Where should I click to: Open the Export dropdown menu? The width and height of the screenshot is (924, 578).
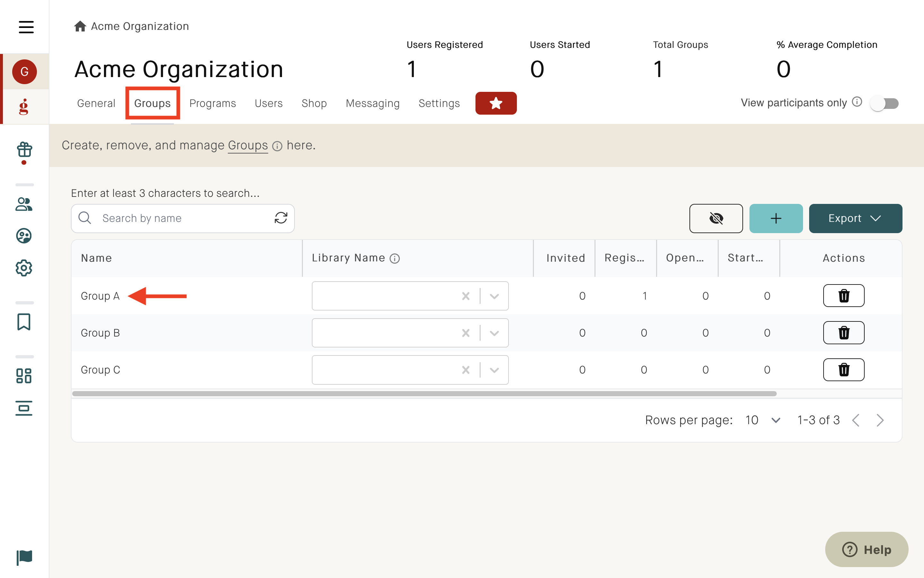click(855, 218)
